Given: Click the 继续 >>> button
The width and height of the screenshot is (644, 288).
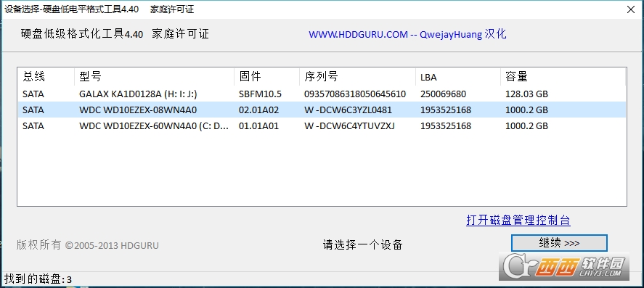Looking at the screenshot, I should click(x=559, y=243).
